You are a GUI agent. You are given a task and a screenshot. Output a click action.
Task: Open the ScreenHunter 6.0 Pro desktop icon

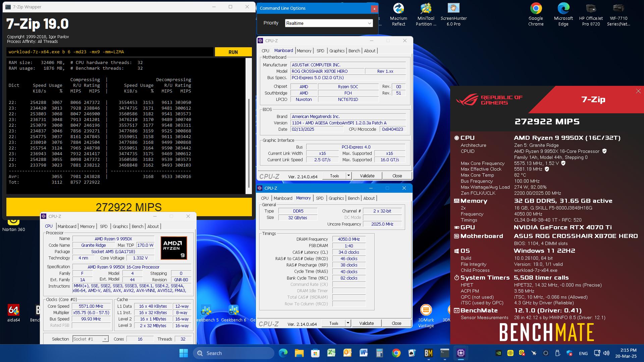(x=453, y=14)
